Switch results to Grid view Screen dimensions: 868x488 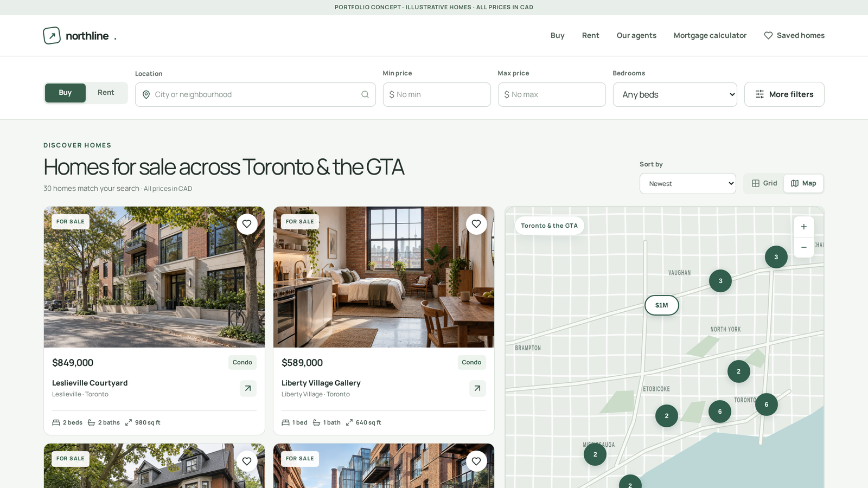[x=764, y=183]
